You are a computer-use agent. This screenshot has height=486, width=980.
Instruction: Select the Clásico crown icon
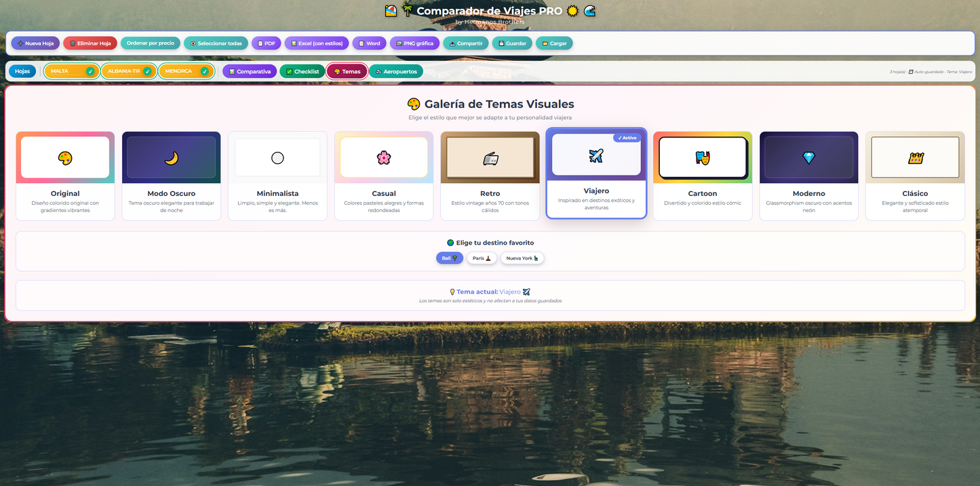coord(916,158)
